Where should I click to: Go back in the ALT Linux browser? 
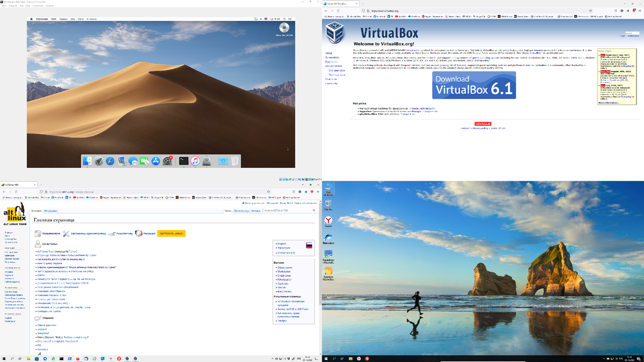(4, 191)
